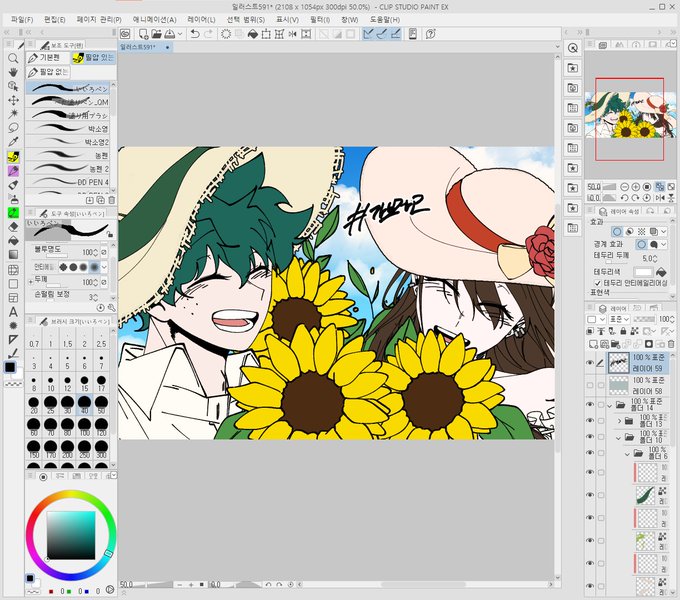Click the Open file folder icon
680x600 pixels.
point(157,34)
